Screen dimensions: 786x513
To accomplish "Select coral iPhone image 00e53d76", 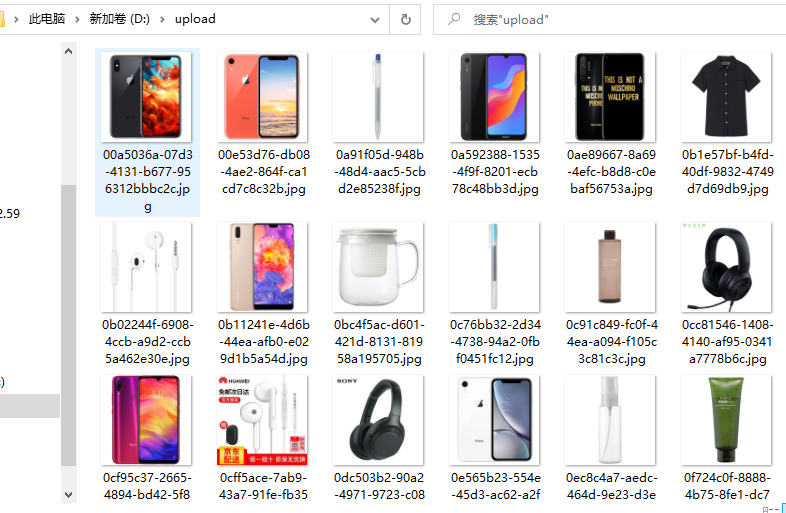I will 262,97.
